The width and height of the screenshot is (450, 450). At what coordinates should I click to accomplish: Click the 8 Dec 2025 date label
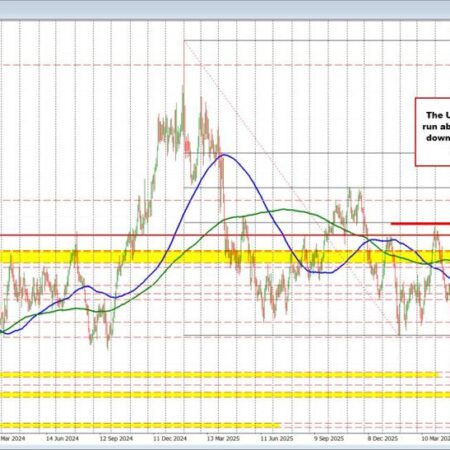tap(383, 438)
